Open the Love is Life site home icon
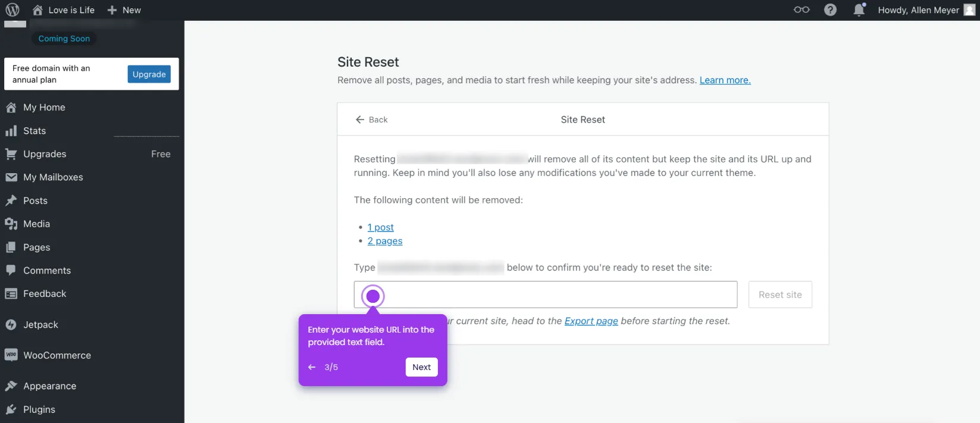The width and height of the screenshot is (980, 423). click(37, 10)
